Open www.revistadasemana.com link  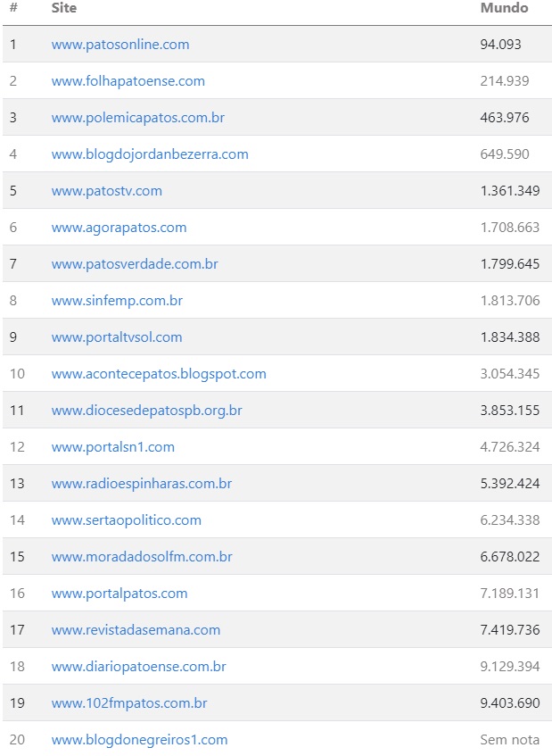click(136, 629)
